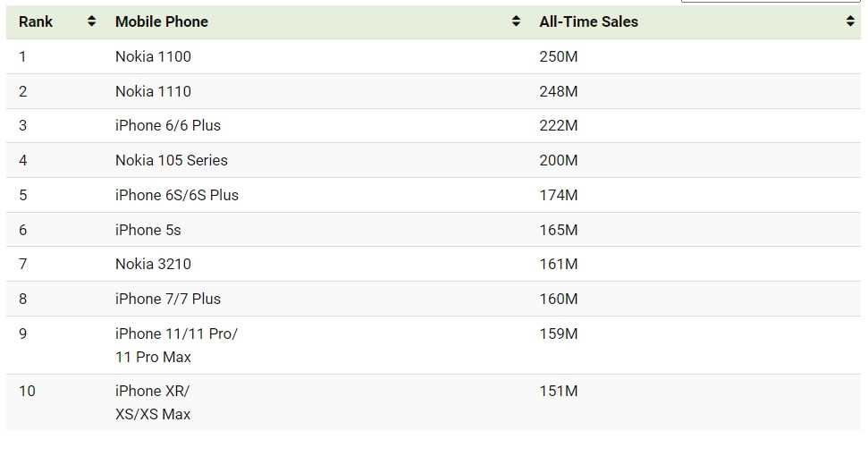868x456 pixels.
Task: Select iPhone 6S/6S Plus cell
Action: coord(177,195)
